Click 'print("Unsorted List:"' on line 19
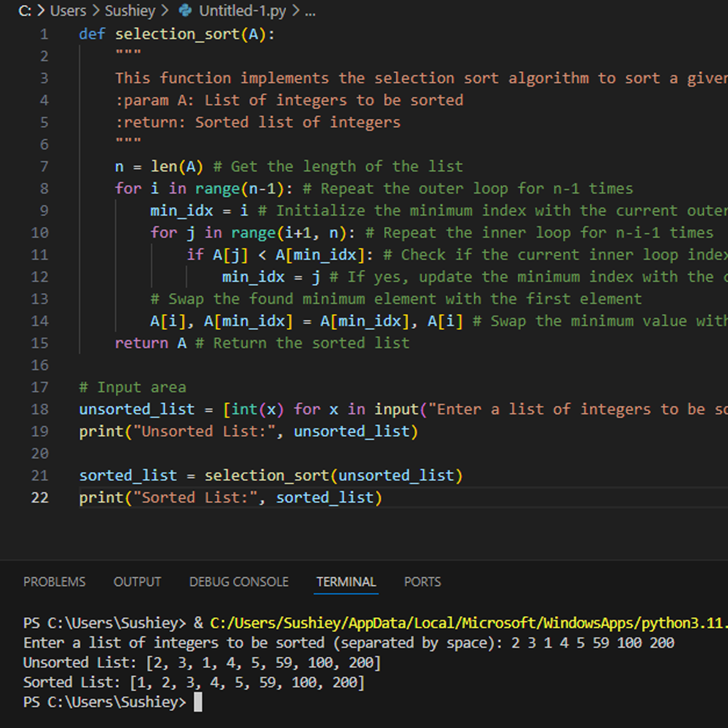Viewport: 728px width, 728px height. pos(248,432)
